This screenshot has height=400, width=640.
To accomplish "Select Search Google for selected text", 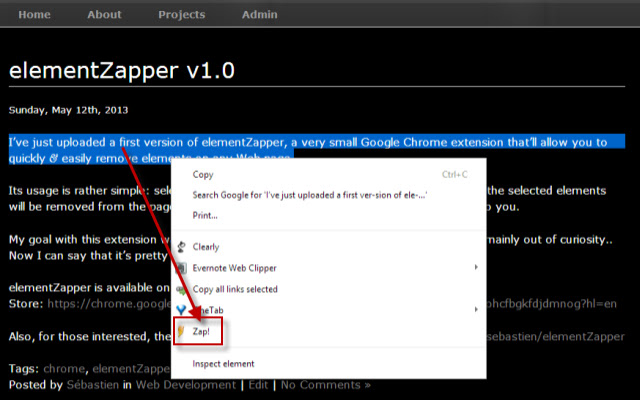I will [x=329, y=195].
